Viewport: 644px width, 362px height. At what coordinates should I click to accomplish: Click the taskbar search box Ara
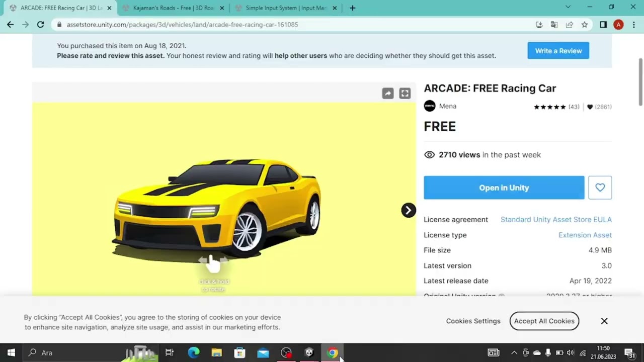pos(91,352)
